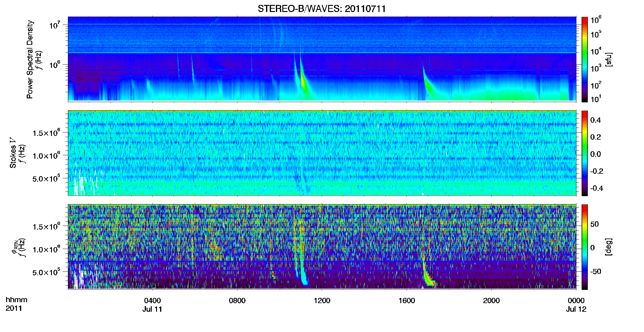Click the 1.5×10^6 tick of Stokes V panel
This screenshot has width=644, height=332.
click(x=46, y=133)
